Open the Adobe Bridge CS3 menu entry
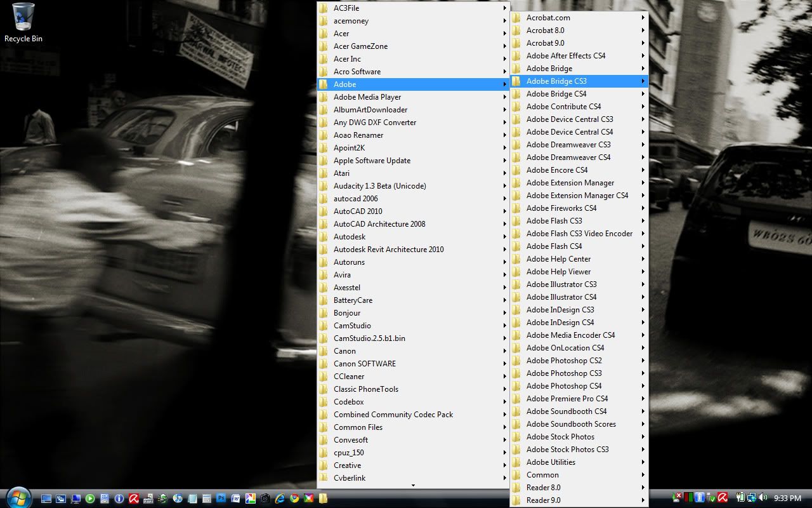Screen dimensions: 812x508 579,81
